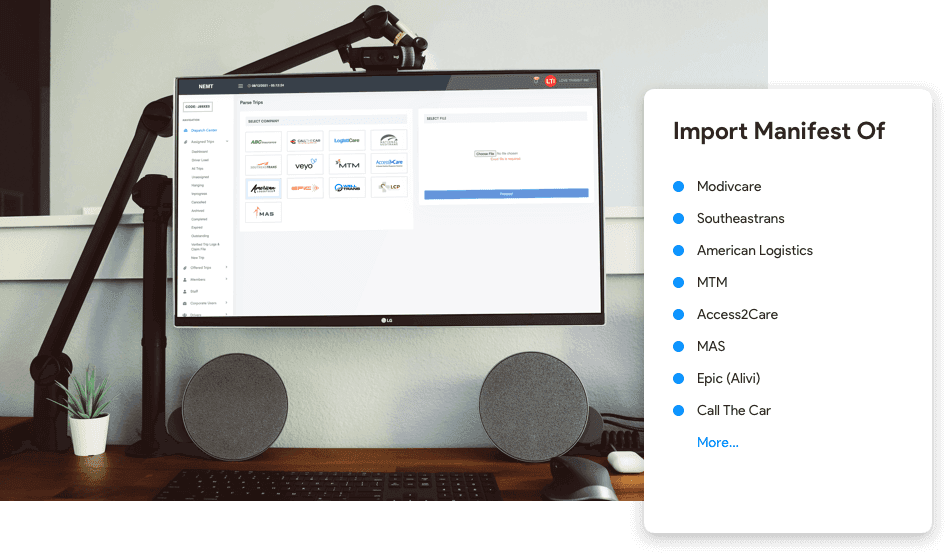Screen dimensions: 948x554
Task: Select the LogistiCare company logo tile
Action: (x=347, y=140)
